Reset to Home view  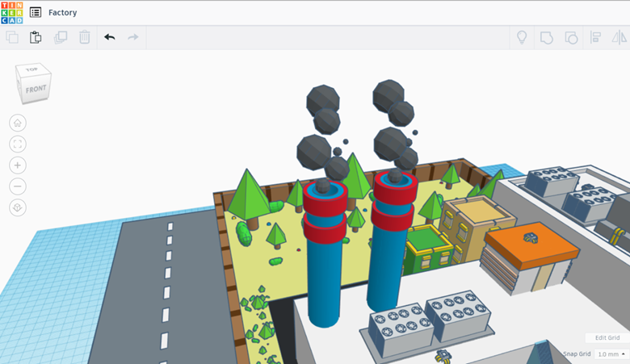(18, 123)
